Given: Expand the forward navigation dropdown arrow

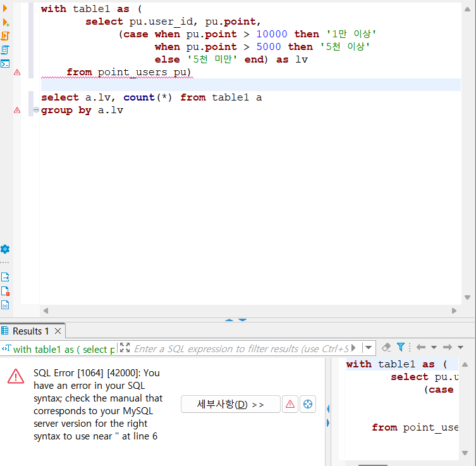Looking at the screenshot, I should pos(461,347).
